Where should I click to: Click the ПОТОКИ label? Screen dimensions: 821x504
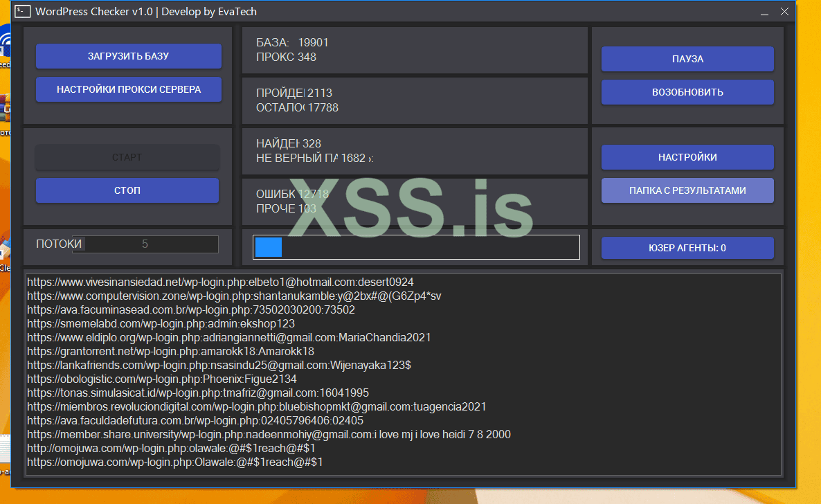(x=59, y=244)
